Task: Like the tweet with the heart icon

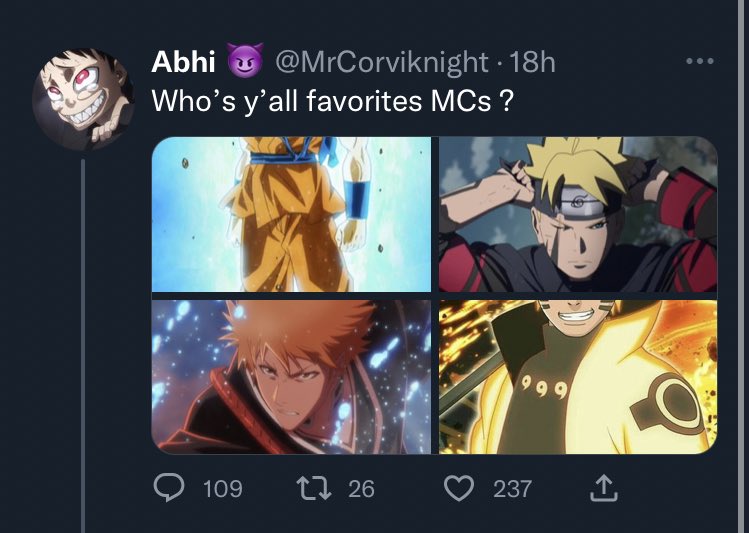Action: (459, 488)
